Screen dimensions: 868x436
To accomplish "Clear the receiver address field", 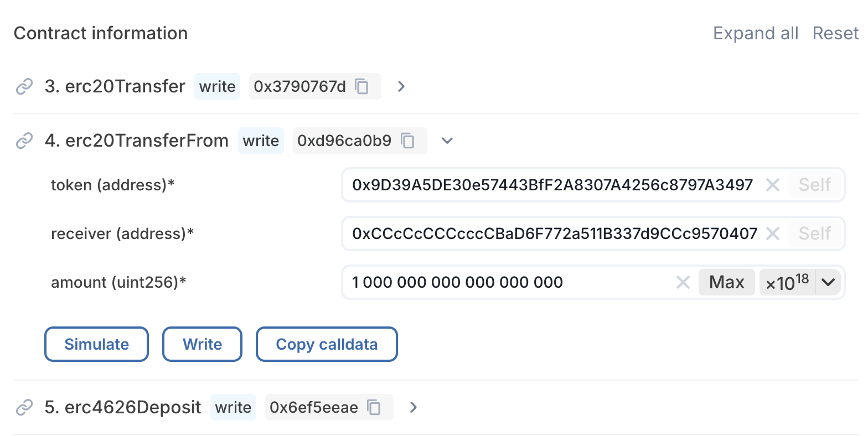I will (x=773, y=233).
